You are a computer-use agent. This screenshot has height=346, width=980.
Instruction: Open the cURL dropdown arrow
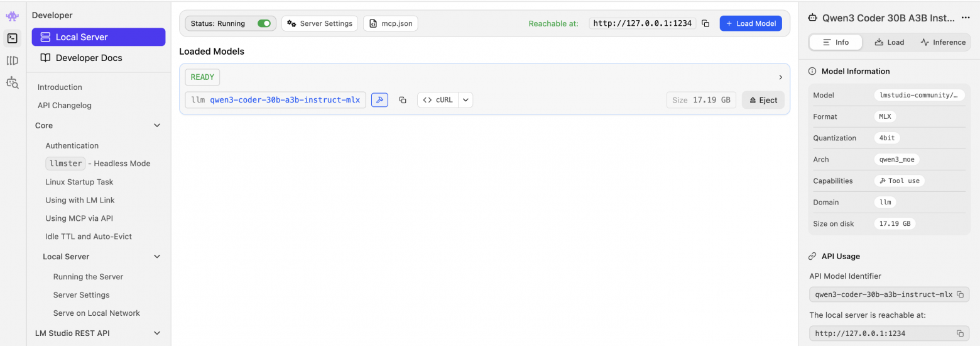[465, 100]
